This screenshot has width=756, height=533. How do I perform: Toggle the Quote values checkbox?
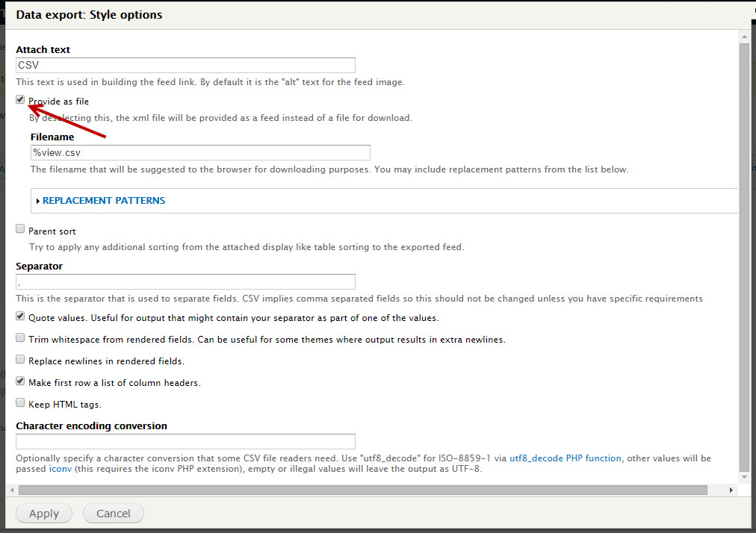[20, 316]
